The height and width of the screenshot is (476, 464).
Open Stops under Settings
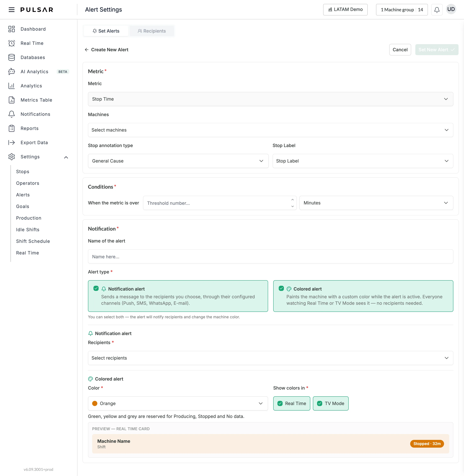(x=23, y=171)
